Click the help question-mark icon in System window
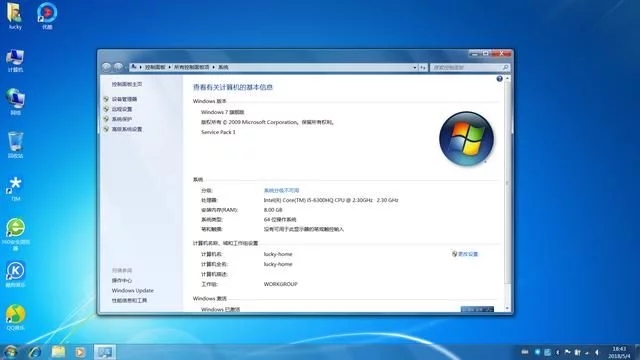Image resolution: width=640 pixels, height=360 pixels. (x=500, y=79)
